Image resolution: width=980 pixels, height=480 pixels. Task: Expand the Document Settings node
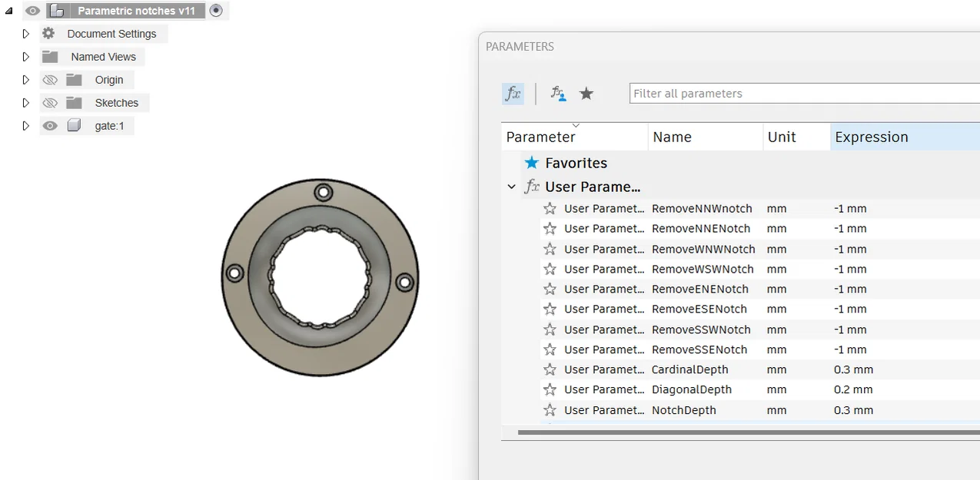coord(26,34)
